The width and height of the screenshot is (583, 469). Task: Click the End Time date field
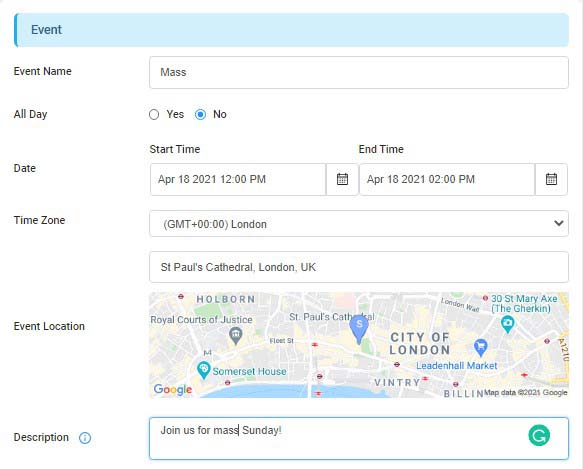pyautogui.click(x=447, y=179)
